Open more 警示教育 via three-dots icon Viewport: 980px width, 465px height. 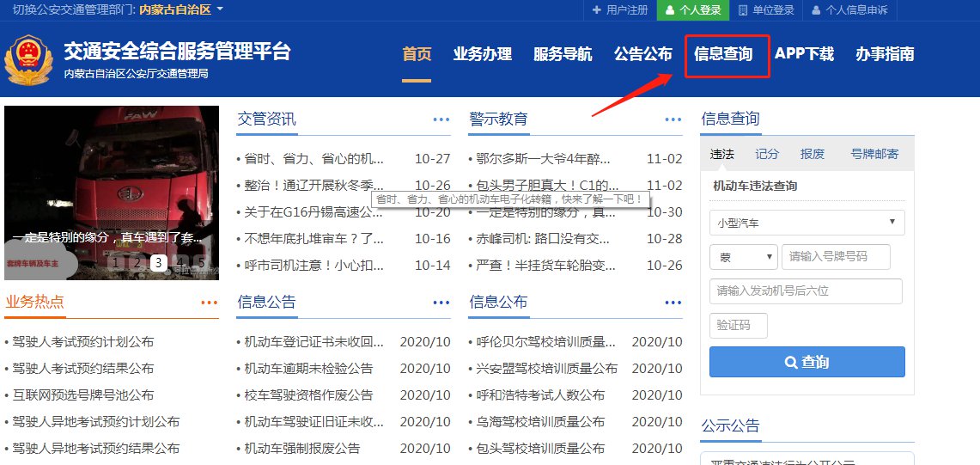pos(673,120)
